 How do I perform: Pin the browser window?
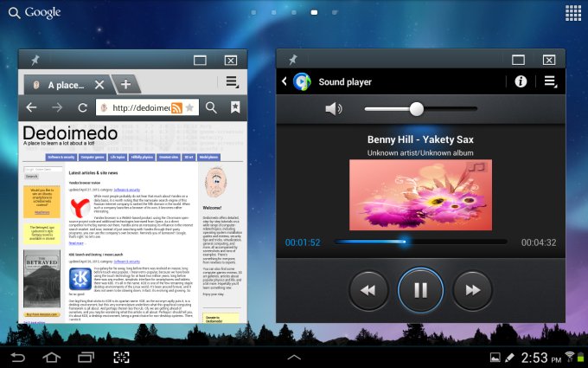tap(35, 60)
